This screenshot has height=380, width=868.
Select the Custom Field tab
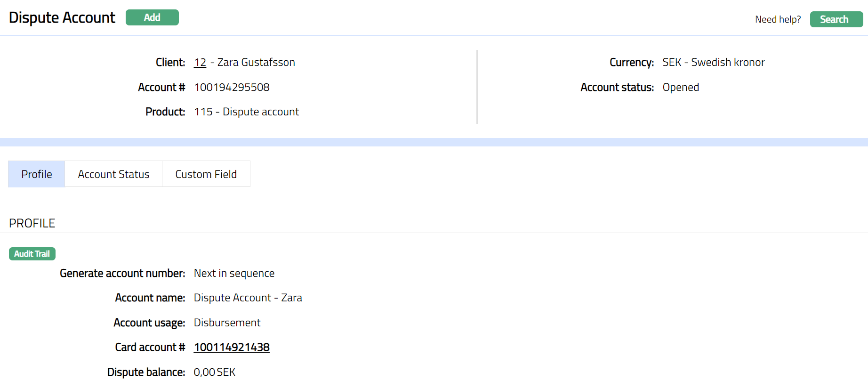point(206,174)
